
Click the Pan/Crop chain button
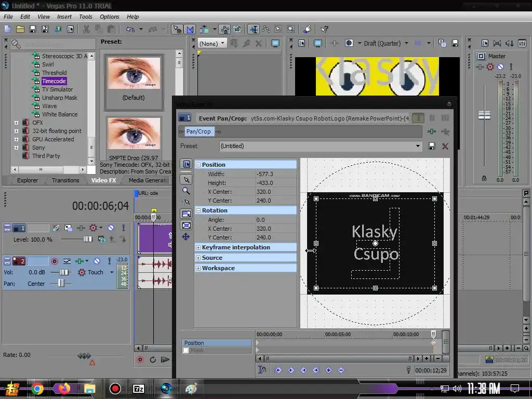tap(198, 131)
